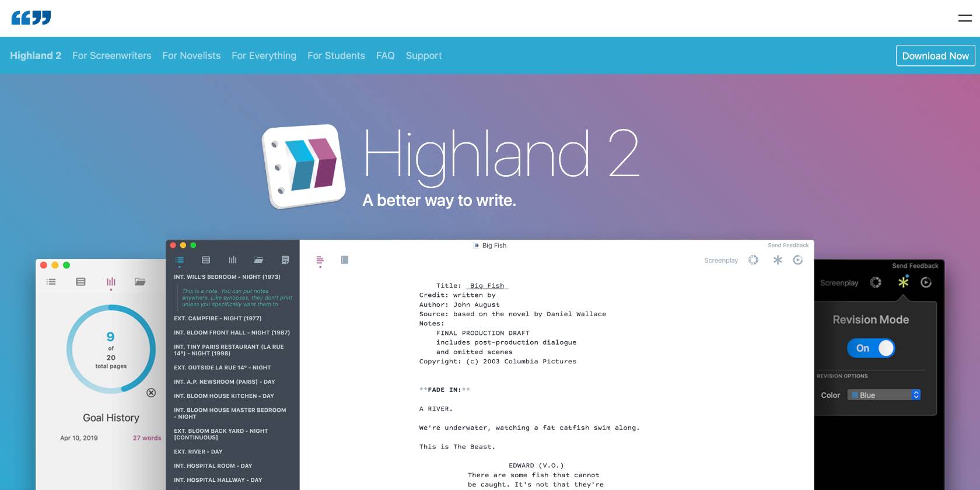Click the Goal History heading

[111, 418]
